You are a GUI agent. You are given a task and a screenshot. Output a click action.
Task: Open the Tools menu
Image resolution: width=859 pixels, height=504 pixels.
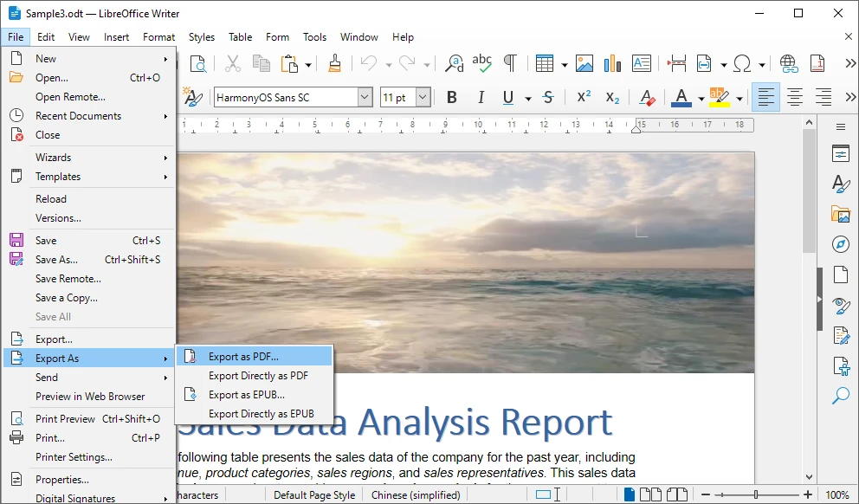314,36
